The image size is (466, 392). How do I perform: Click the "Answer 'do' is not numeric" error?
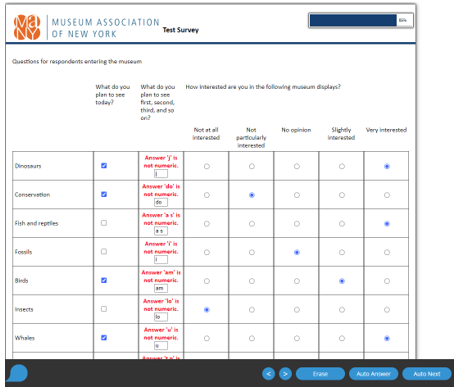[x=161, y=190]
